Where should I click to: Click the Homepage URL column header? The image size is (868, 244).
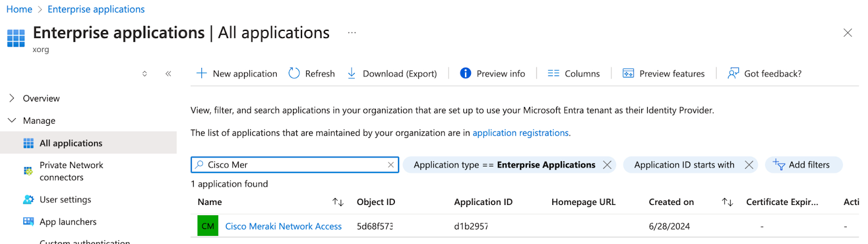[584, 202]
